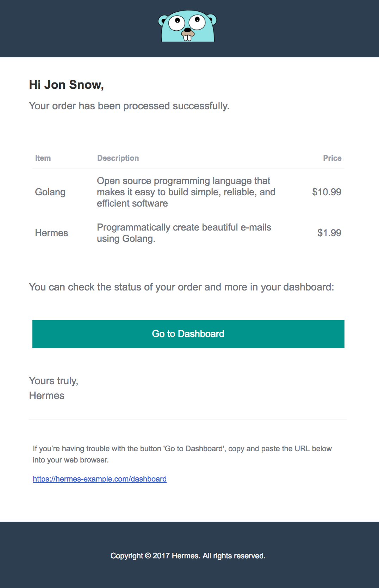Select the Hermes item name in table

(x=51, y=233)
